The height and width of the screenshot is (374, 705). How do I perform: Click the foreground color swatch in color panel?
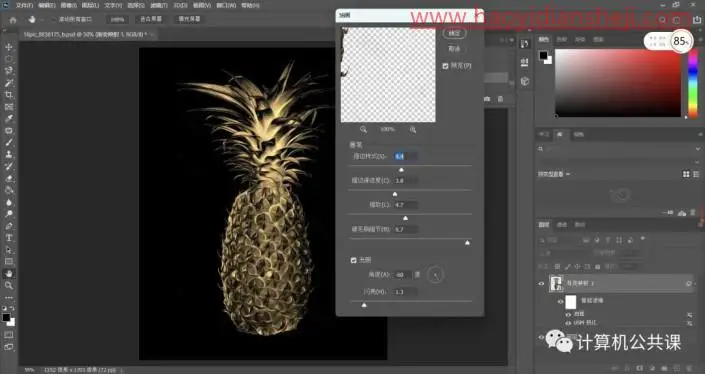[x=543, y=55]
